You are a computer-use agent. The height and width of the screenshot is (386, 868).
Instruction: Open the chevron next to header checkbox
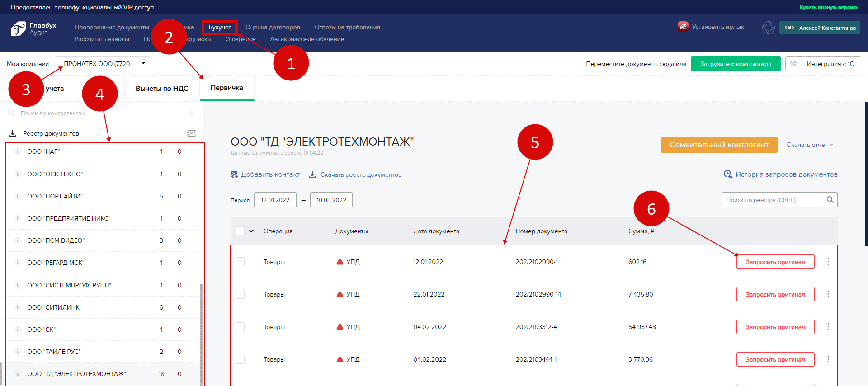coord(251,231)
